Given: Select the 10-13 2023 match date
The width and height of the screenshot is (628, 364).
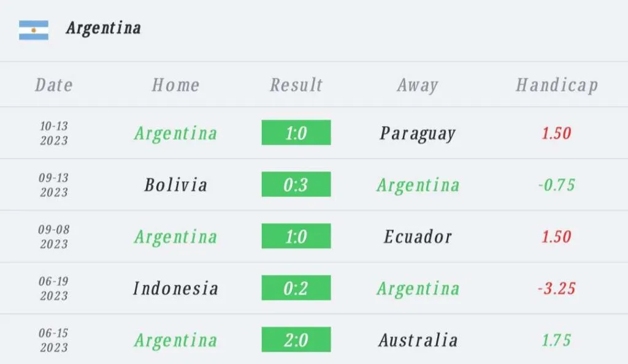Looking at the screenshot, I should pos(54,133).
